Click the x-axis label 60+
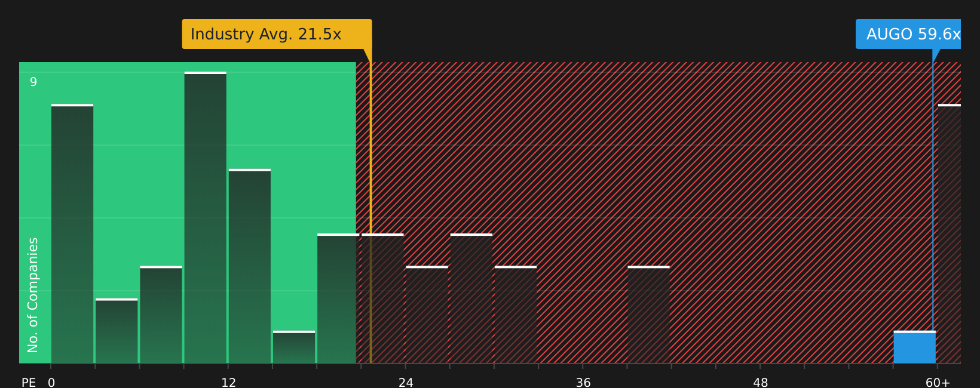The height and width of the screenshot is (388, 980). [x=938, y=382]
